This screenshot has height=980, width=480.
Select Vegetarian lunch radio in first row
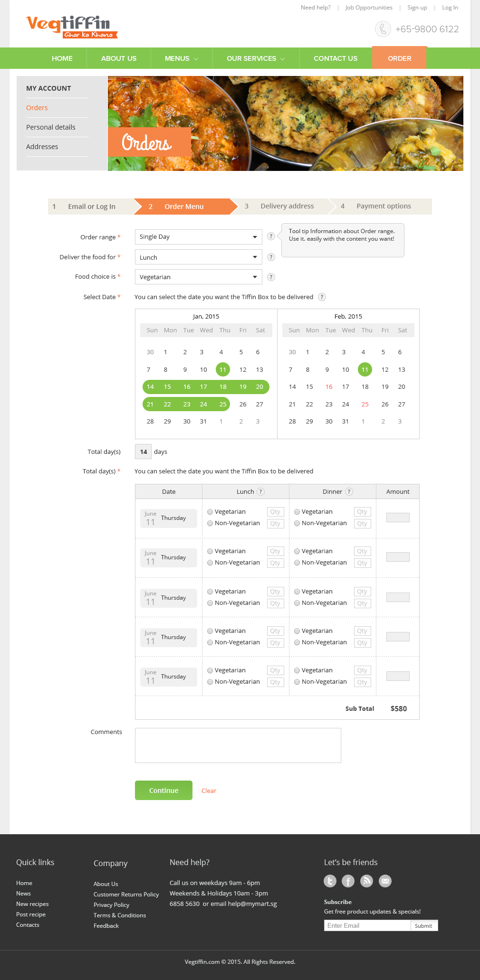pyautogui.click(x=210, y=512)
